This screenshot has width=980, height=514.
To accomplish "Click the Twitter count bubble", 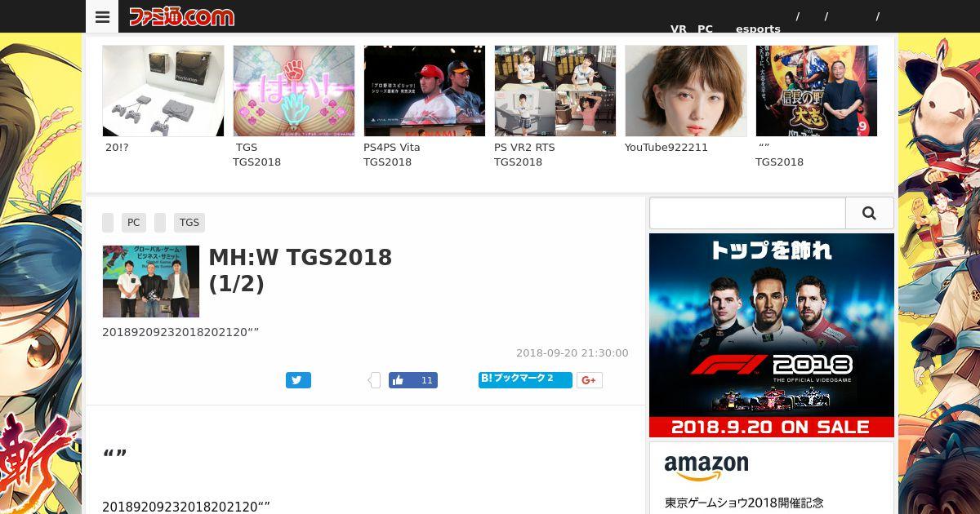I will click(x=375, y=380).
